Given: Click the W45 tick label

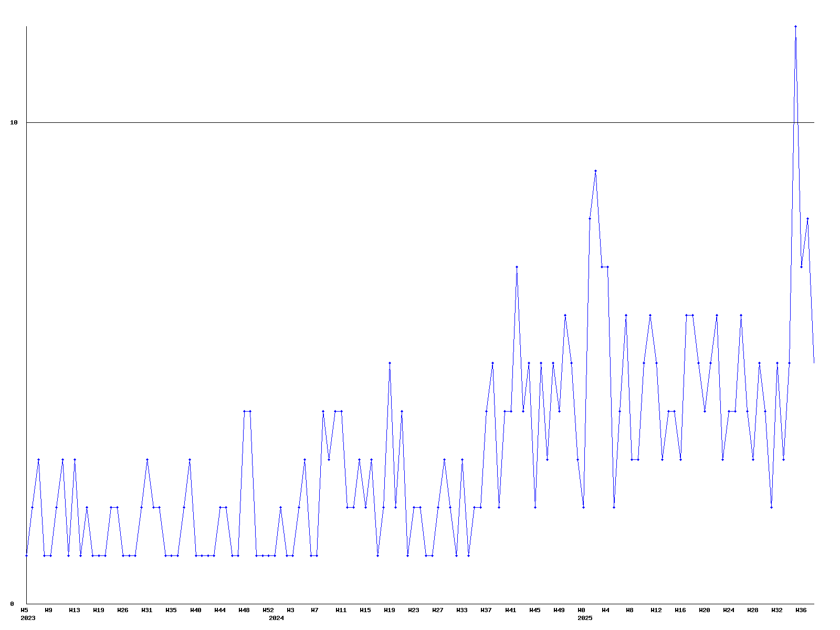Looking at the screenshot, I should coord(535,610).
